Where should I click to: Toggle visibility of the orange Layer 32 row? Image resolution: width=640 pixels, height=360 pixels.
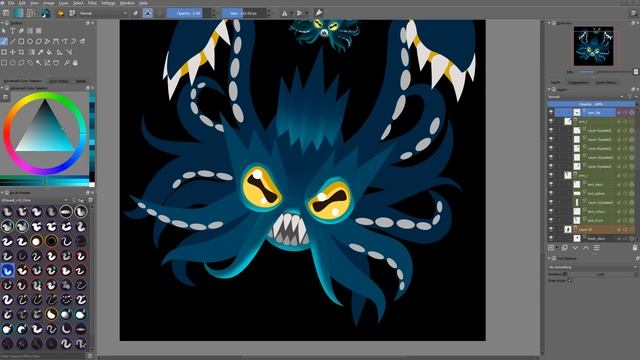[x=551, y=229]
